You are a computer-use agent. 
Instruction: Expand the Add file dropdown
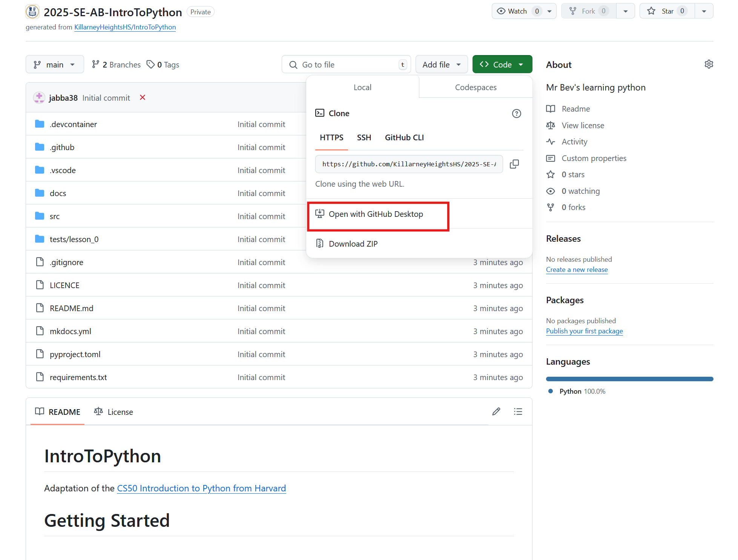[x=441, y=64]
